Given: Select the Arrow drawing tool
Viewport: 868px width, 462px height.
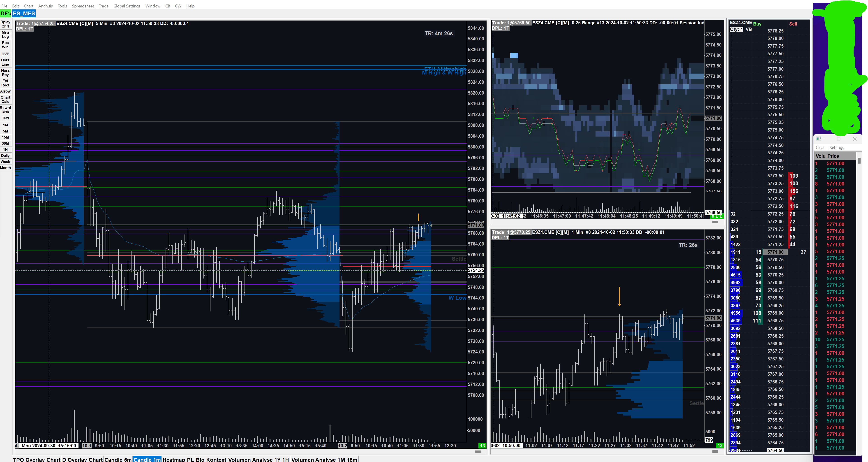Looking at the screenshot, I should tap(5, 91).
